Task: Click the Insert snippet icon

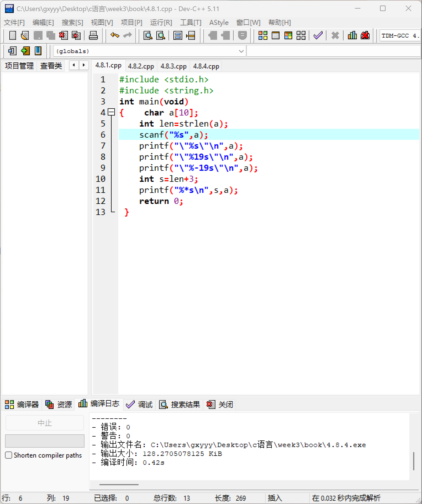Action: (12, 51)
